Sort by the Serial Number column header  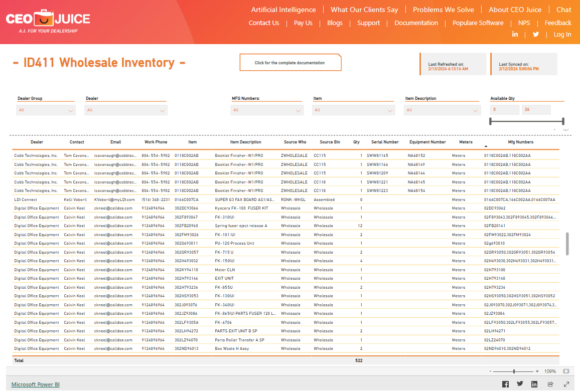coord(385,142)
